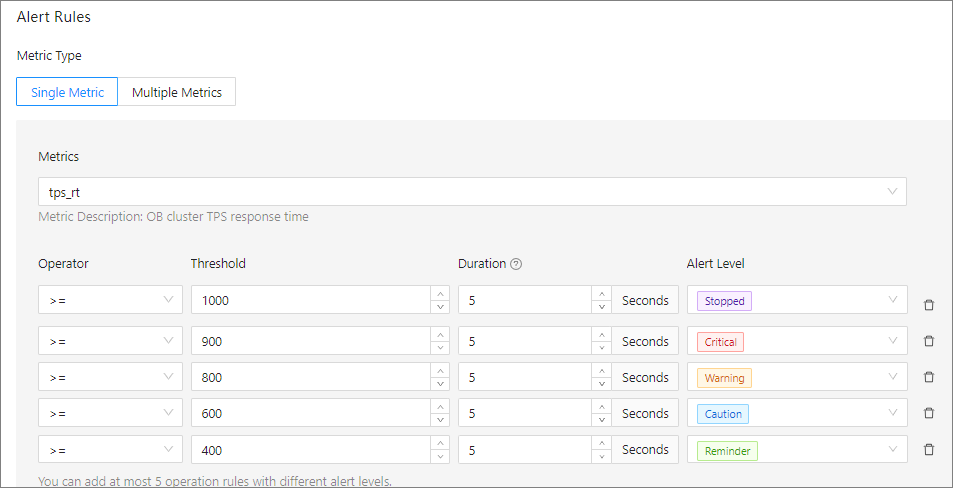Decrease the 900 threshold with down arrow

pyautogui.click(x=440, y=348)
